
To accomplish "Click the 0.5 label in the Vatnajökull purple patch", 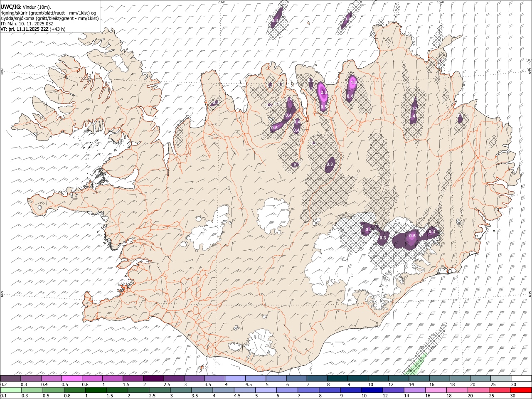I will click(412, 236).
